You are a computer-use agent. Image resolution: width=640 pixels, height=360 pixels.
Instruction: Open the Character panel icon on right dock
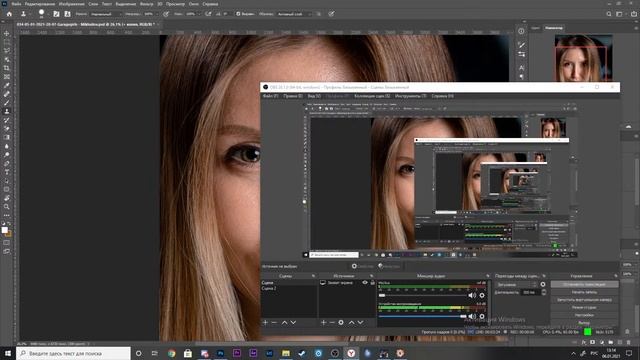click(521, 67)
